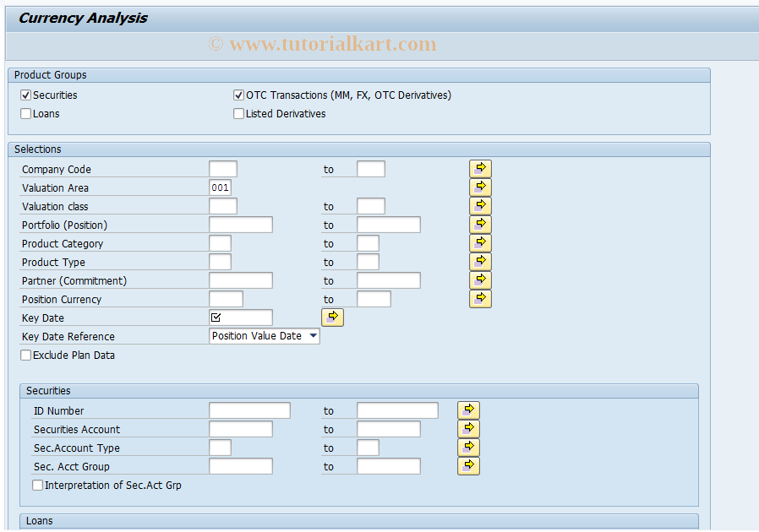The width and height of the screenshot is (759, 532).
Task: Enable the Listed Derivatives checkbox
Action: 238,114
